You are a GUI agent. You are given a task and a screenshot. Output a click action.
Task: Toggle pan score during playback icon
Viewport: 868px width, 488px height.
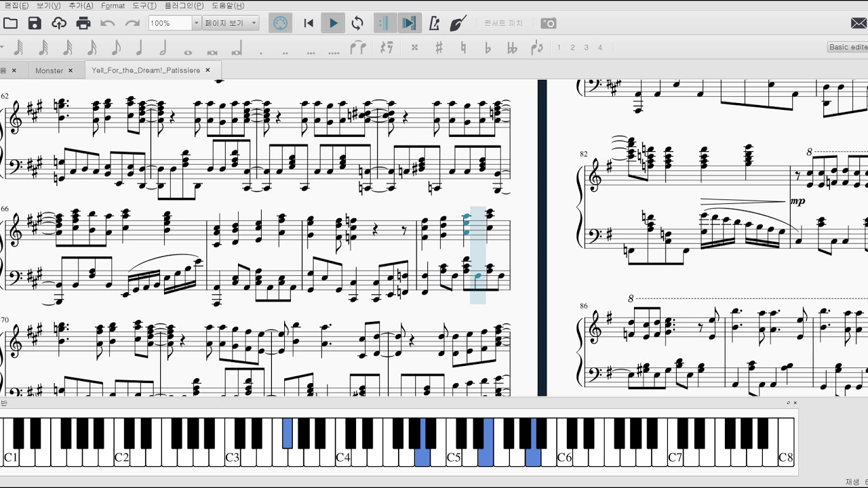click(x=409, y=23)
